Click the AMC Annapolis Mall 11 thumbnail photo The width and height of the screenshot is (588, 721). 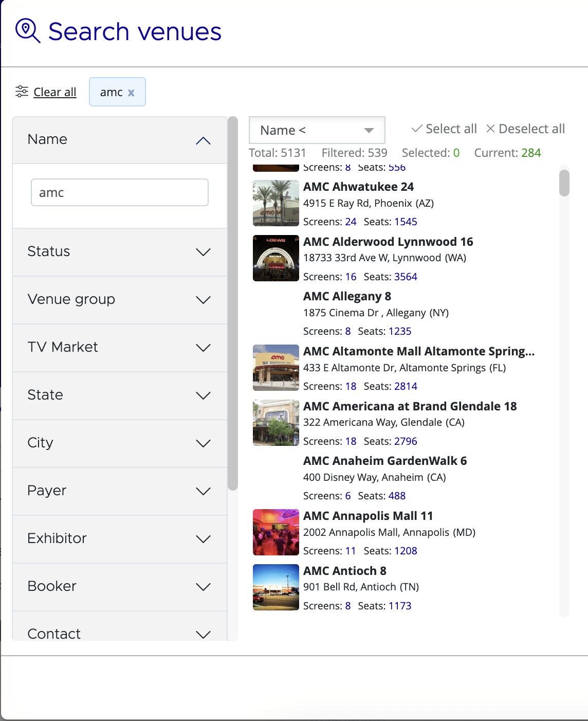tap(275, 532)
